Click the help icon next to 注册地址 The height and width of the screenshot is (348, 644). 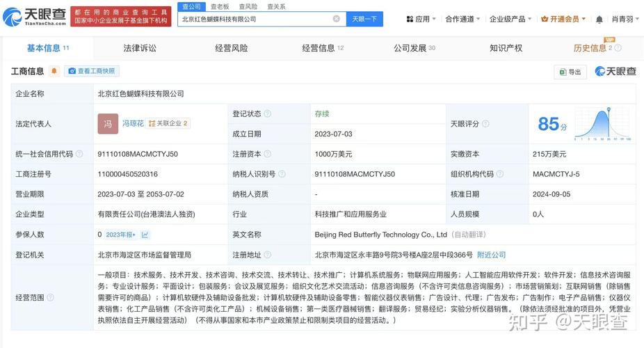tap(267, 255)
